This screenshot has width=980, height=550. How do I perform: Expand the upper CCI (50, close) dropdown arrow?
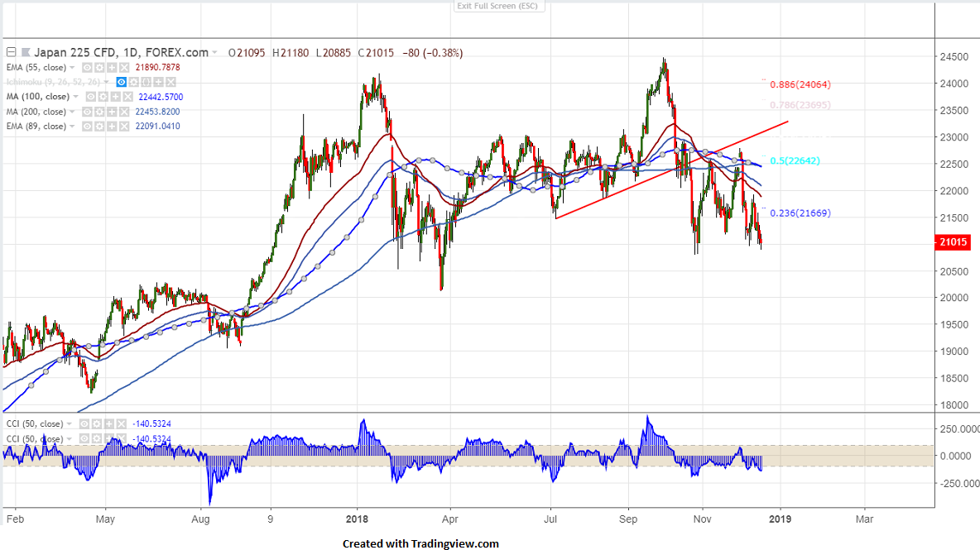pos(70,424)
